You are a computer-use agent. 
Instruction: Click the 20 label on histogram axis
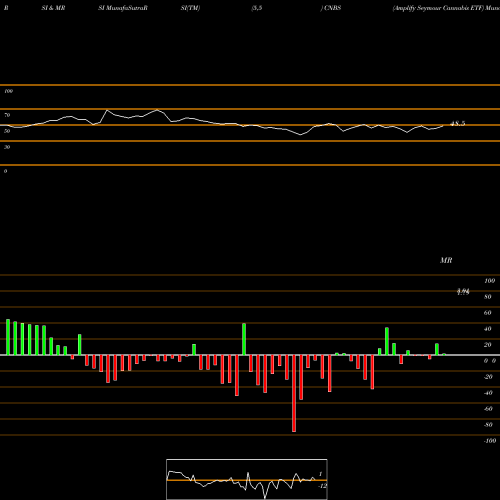(x=488, y=345)
